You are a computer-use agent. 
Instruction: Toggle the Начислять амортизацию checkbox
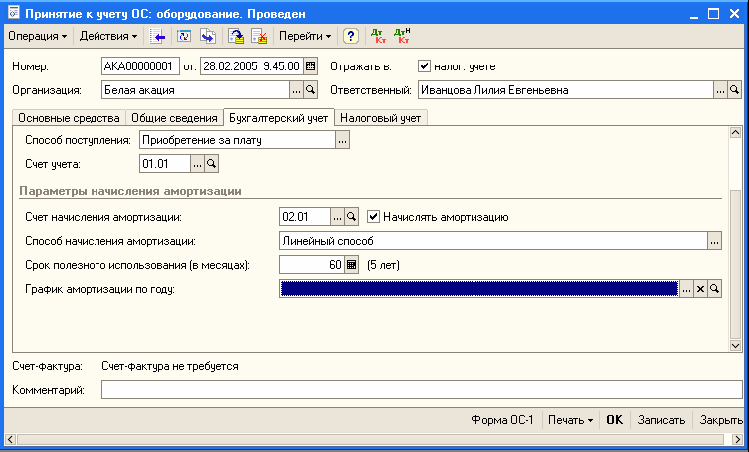pyautogui.click(x=374, y=216)
